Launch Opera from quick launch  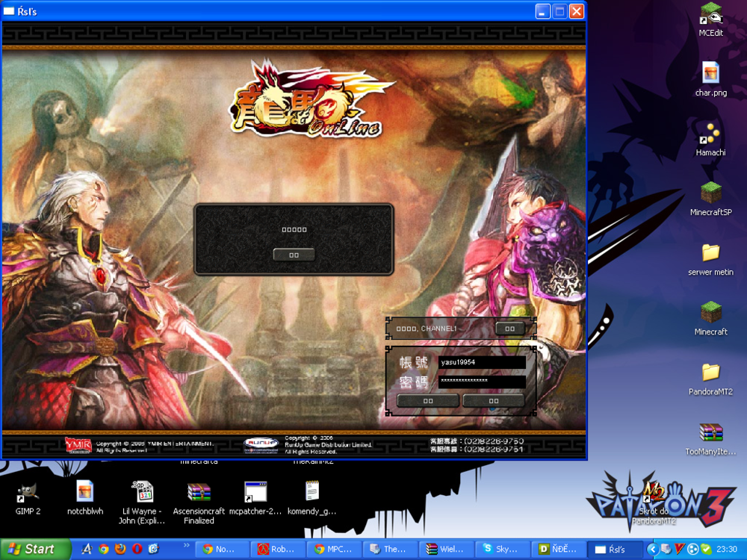(x=137, y=549)
